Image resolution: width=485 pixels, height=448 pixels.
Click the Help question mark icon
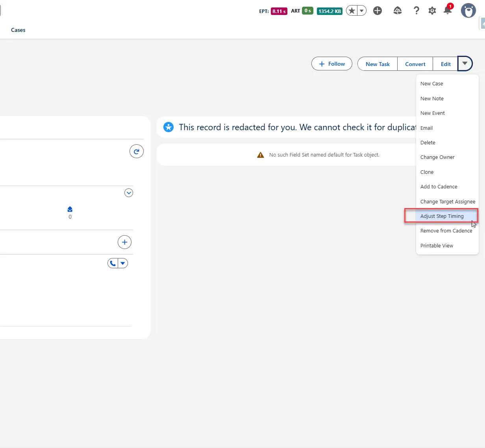(416, 11)
